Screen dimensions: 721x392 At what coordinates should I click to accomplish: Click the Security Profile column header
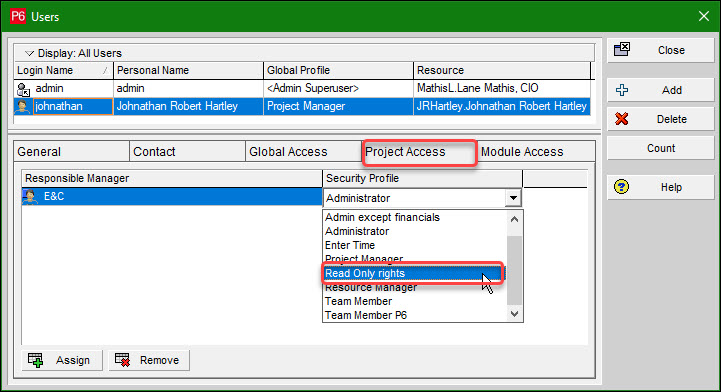click(x=423, y=178)
